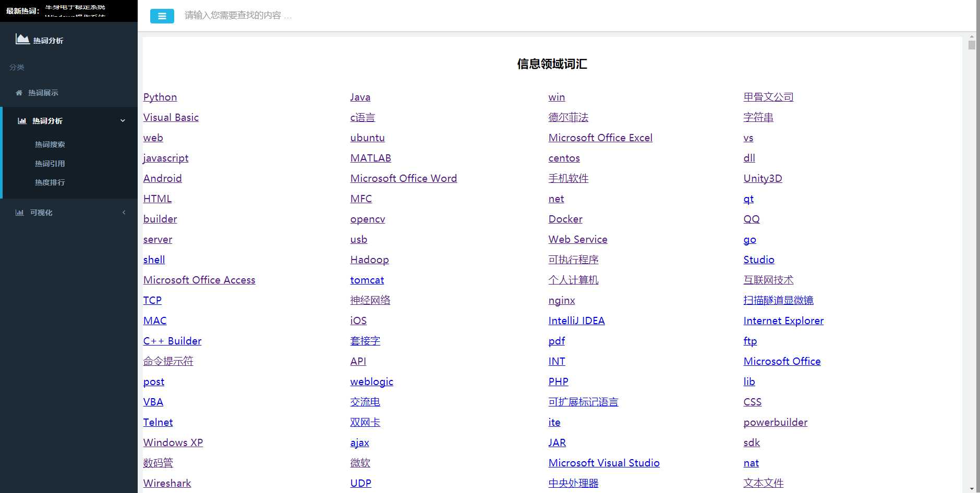Open the Microsoft Office Word link

coord(404,178)
